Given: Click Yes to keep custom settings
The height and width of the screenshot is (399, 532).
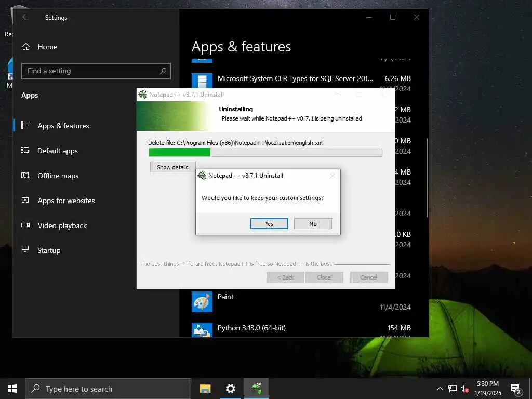Looking at the screenshot, I should pos(269,223).
